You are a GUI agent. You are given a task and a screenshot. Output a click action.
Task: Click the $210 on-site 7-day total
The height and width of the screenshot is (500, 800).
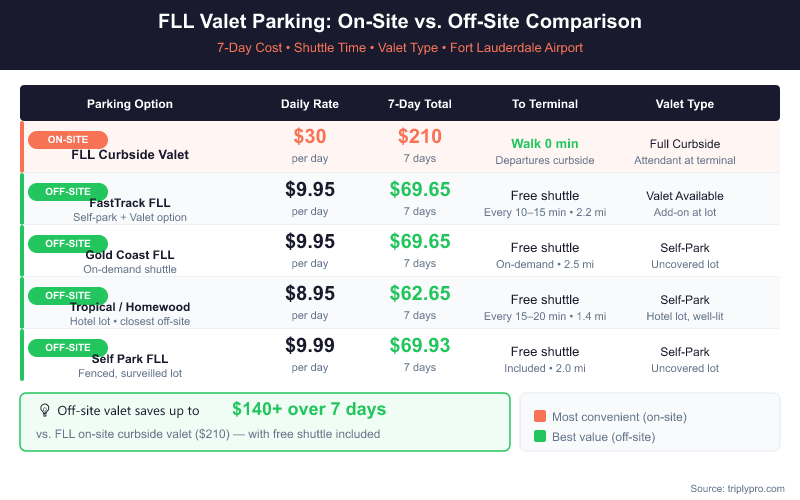[420, 137]
